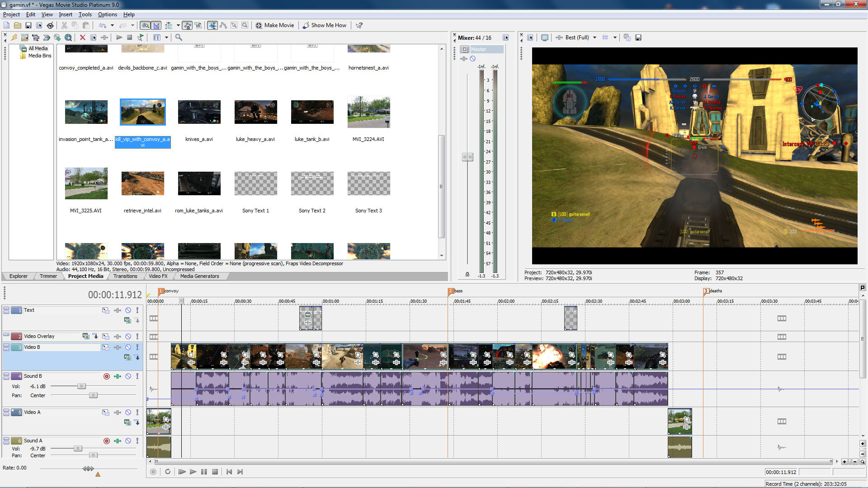Click the Open project folder icon
The width and height of the screenshot is (868, 488).
17,25
